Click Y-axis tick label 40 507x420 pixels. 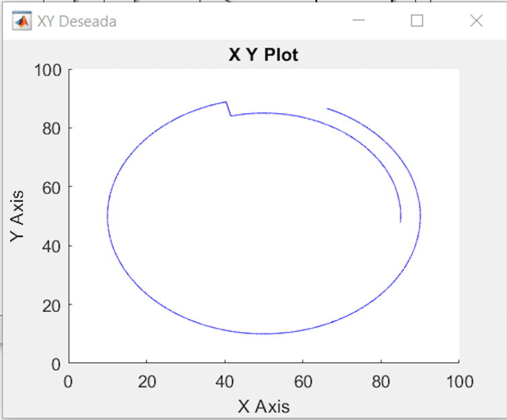pyautogui.click(x=52, y=247)
